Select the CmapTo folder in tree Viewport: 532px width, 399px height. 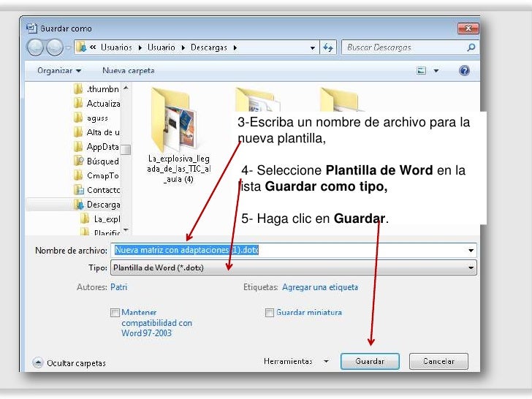96,175
